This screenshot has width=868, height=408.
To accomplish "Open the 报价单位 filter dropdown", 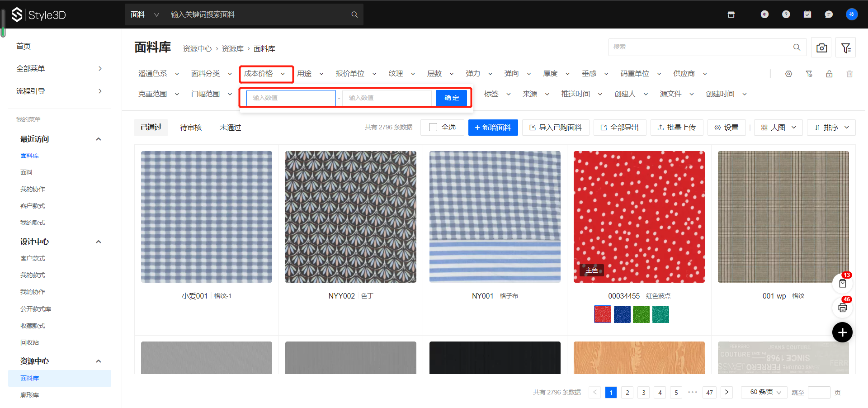I will click(356, 74).
